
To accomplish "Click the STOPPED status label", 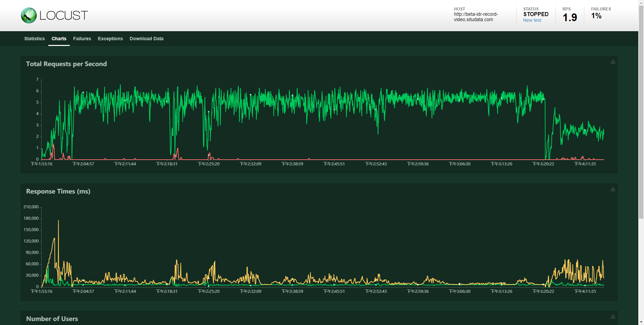I will point(536,14).
